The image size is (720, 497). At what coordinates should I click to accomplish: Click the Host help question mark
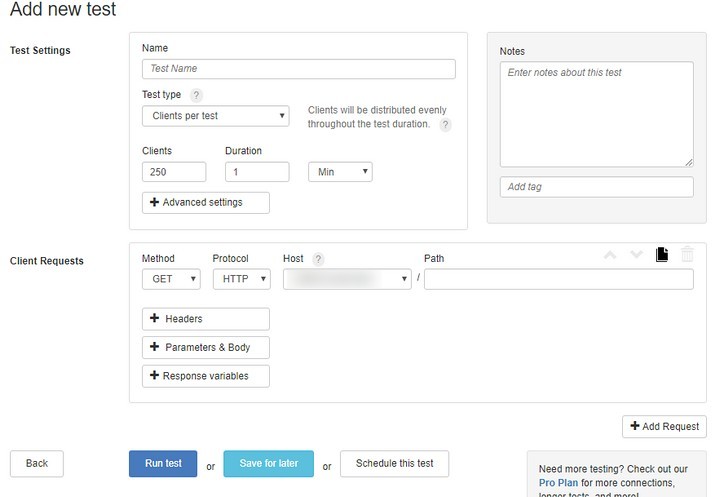[x=318, y=259]
